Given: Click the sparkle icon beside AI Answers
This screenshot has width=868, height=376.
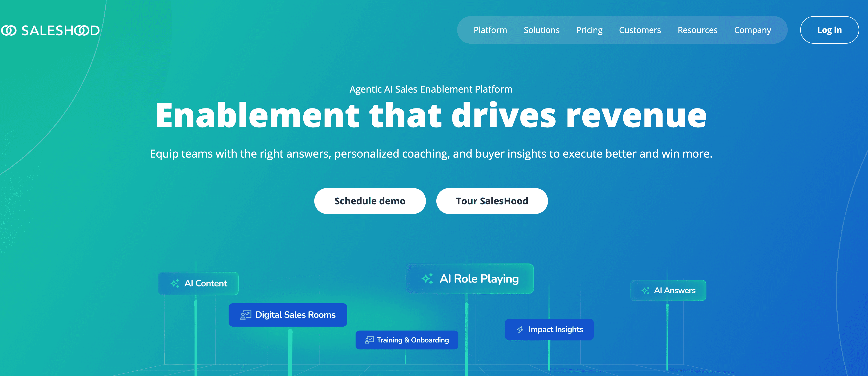Looking at the screenshot, I should tap(645, 290).
